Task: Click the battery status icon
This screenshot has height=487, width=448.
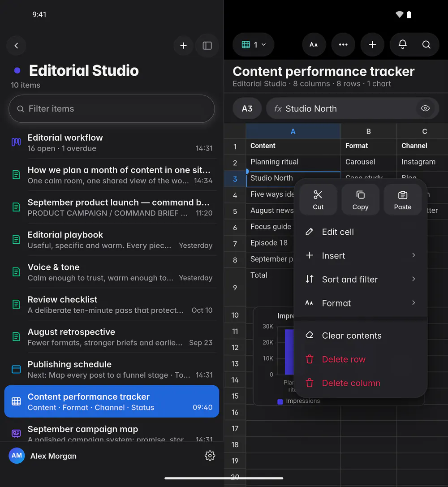Action: pyautogui.click(x=409, y=14)
